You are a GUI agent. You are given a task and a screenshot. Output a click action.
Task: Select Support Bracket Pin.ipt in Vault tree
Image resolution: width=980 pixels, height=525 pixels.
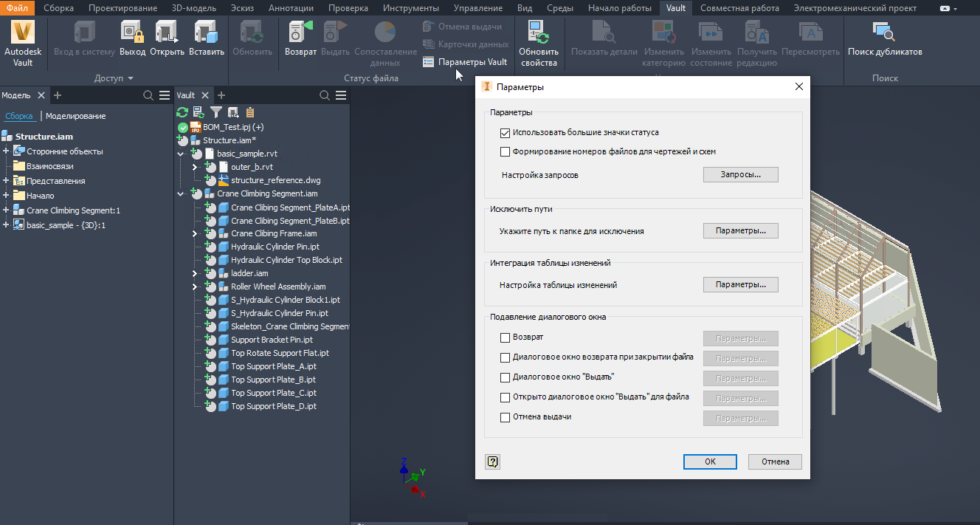[272, 340]
